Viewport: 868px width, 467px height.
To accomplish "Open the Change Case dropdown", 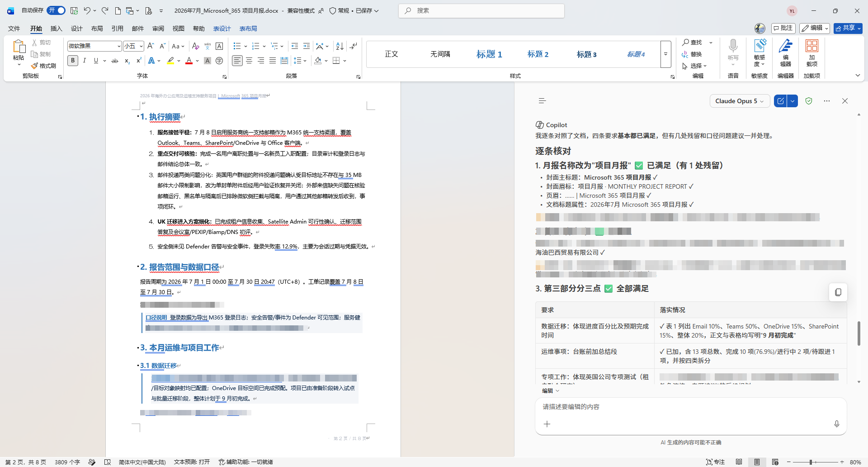I will (178, 46).
